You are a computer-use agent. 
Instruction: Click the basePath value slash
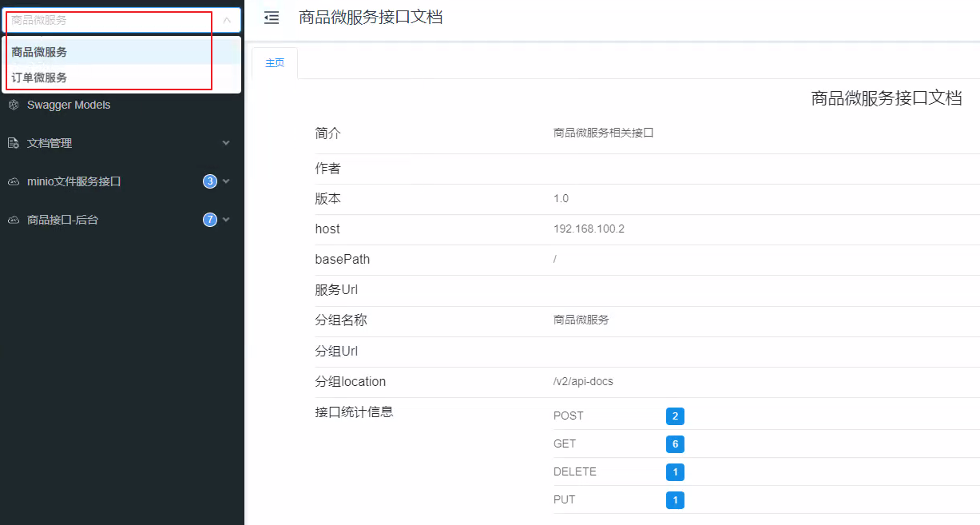[x=555, y=260]
